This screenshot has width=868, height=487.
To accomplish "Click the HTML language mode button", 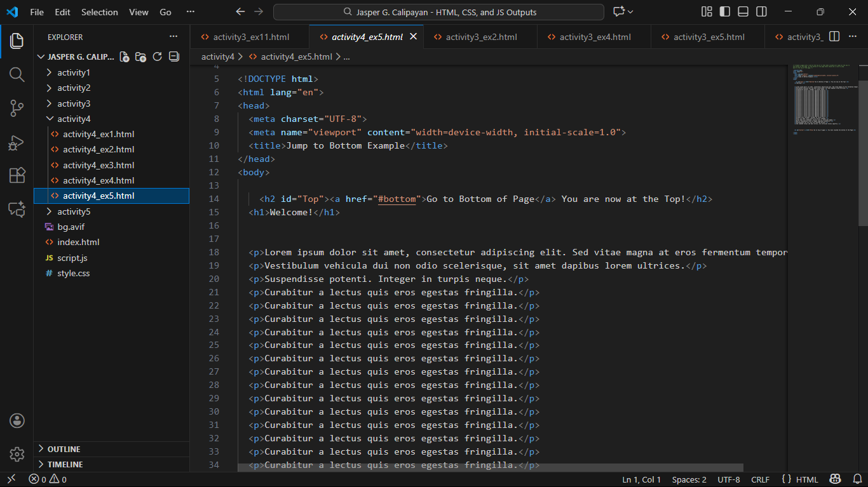I will (x=807, y=480).
